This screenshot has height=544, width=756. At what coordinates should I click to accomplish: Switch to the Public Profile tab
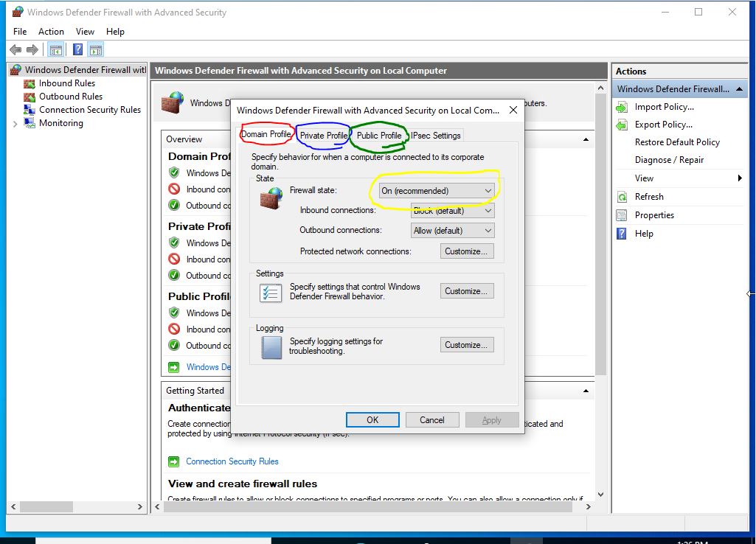[x=379, y=136]
